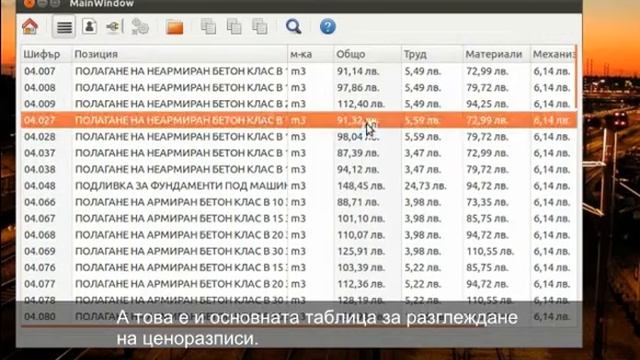Select code cell 04.076

coord(40,267)
